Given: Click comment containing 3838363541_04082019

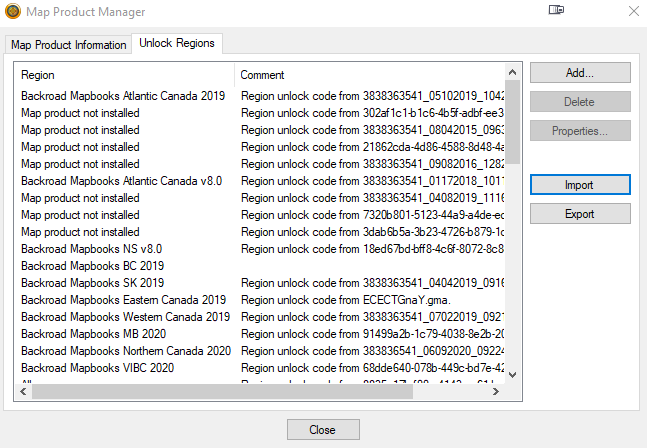Looking at the screenshot, I should (x=372, y=198).
